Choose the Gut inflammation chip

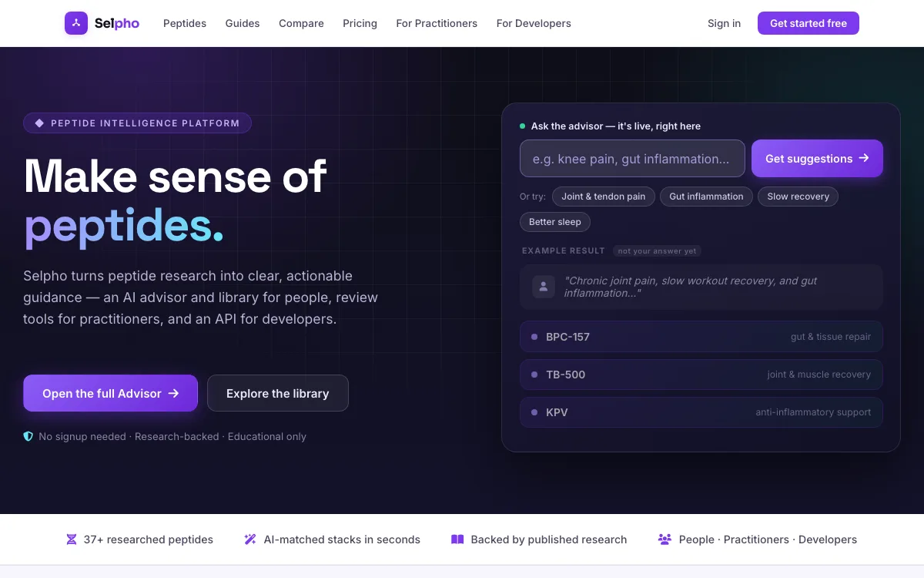coord(706,197)
